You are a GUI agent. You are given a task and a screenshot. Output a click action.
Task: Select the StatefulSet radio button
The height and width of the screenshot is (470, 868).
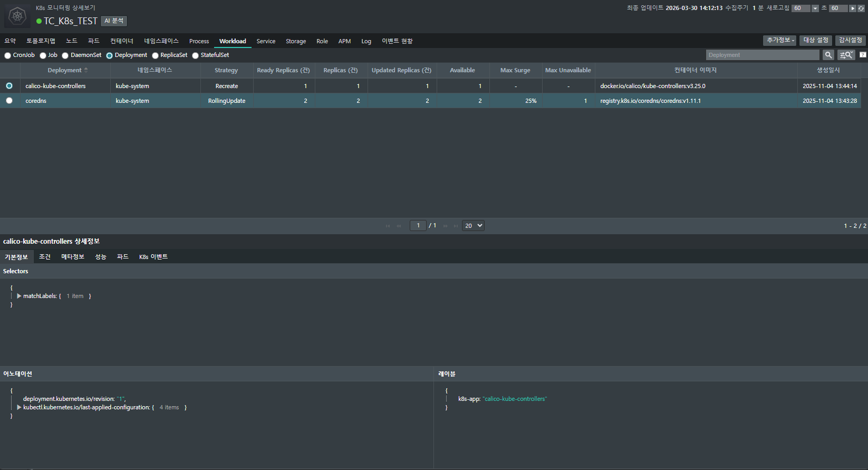pos(196,55)
